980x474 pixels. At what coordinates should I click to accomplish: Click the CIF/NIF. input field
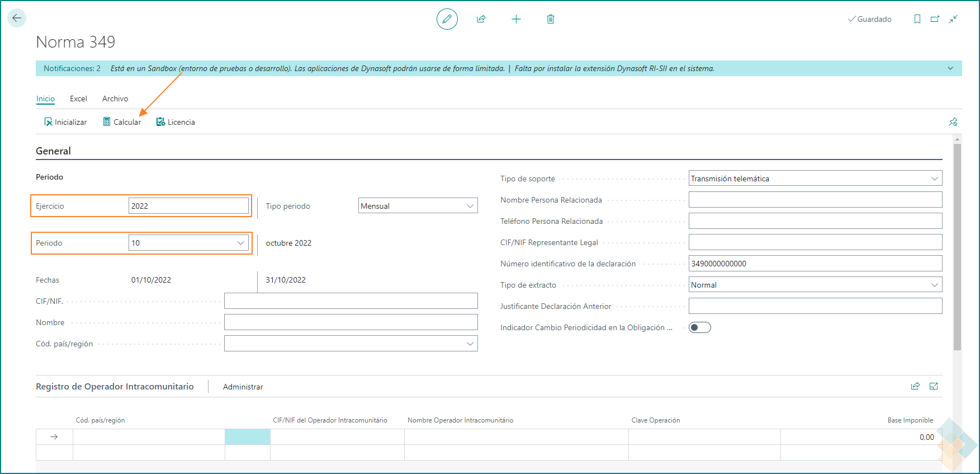[x=351, y=301]
